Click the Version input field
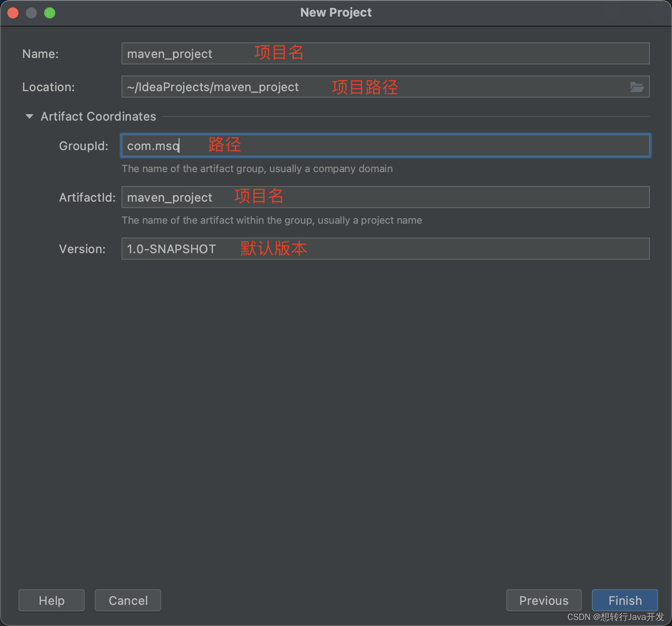 pyautogui.click(x=385, y=249)
